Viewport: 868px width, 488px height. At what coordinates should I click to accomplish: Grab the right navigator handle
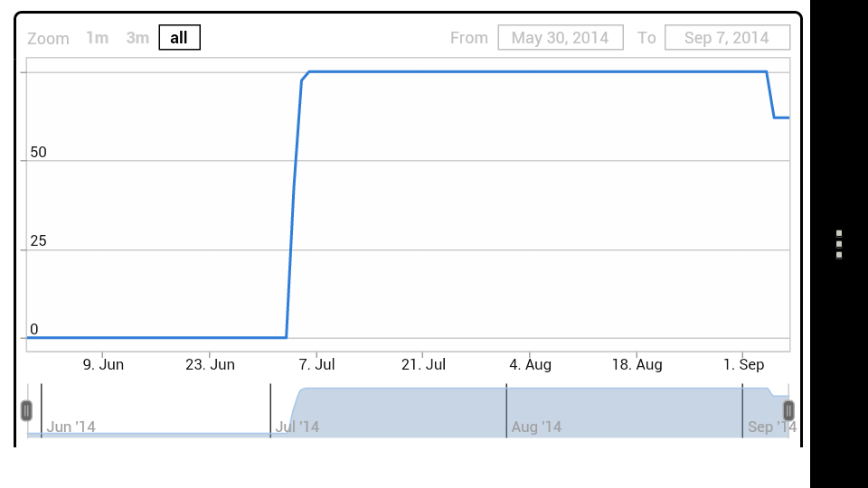tap(788, 410)
